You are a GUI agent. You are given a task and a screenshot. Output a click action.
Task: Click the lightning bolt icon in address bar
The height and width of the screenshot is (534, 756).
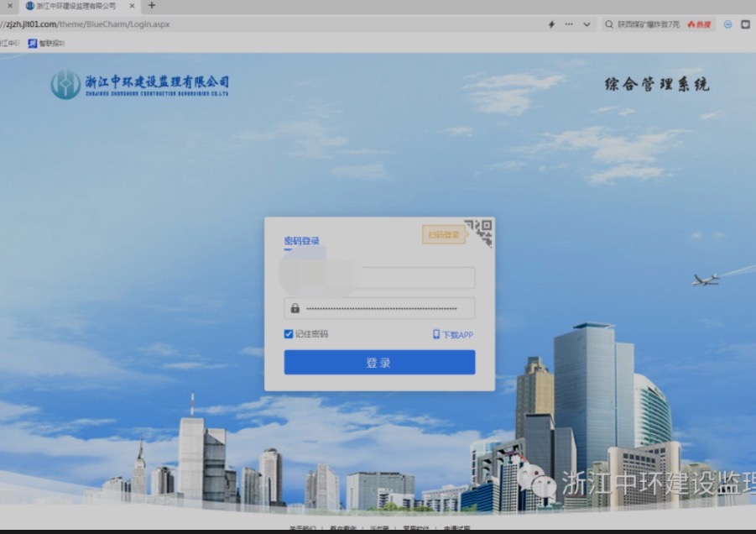pos(551,24)
